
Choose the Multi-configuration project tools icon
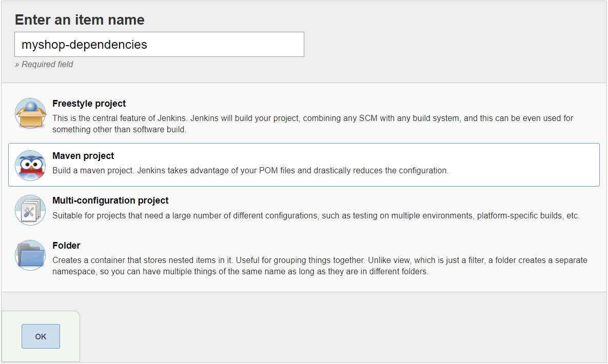tap(30, 210)
